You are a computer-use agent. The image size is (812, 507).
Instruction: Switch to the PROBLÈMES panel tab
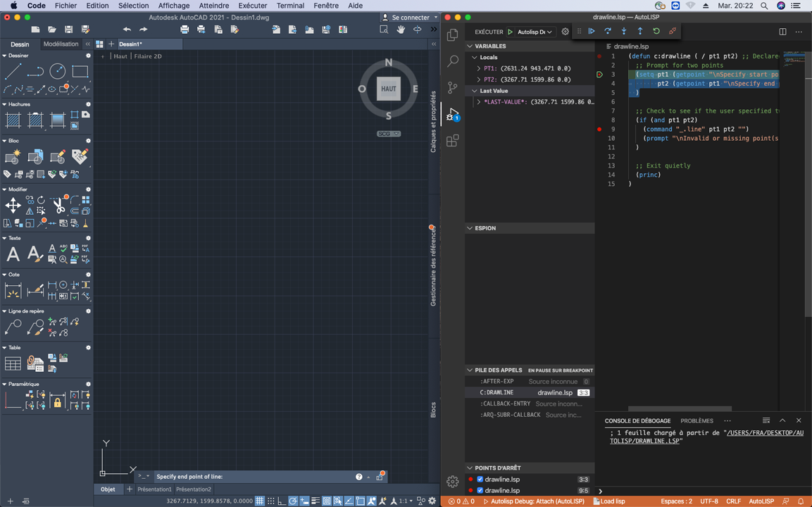click(x=697, y=420)
